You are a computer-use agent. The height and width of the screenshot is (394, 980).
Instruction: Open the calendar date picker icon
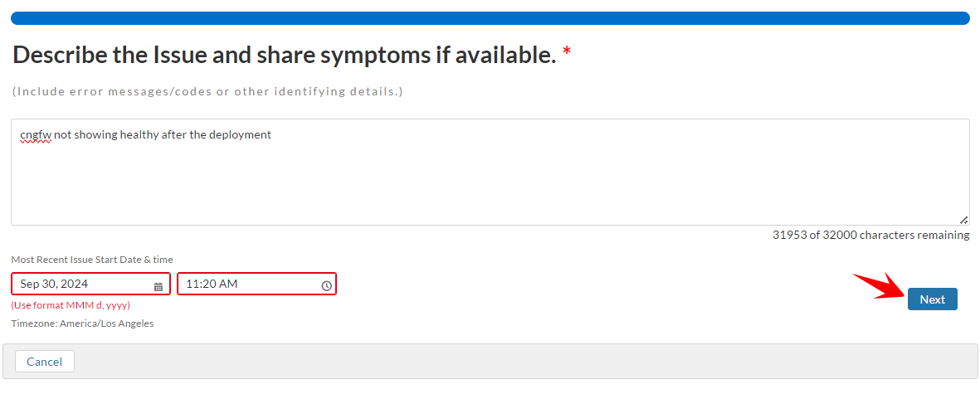click(x=158, y=286)
